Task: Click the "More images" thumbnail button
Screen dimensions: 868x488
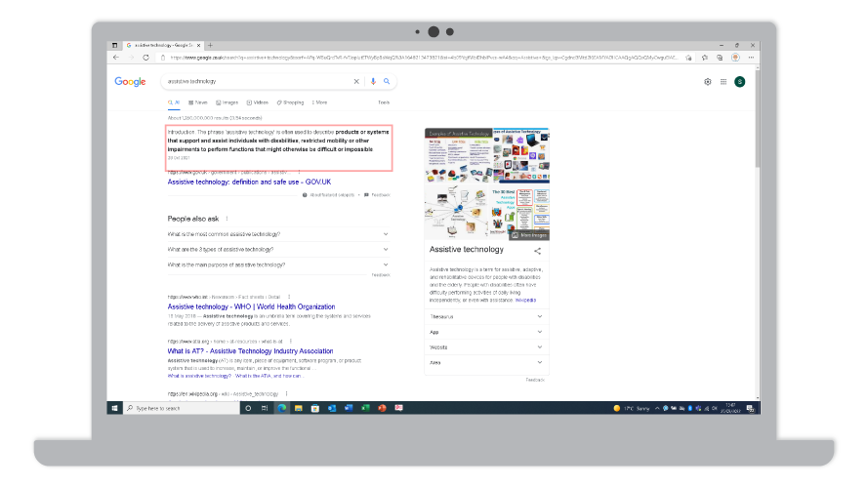Action: pyautogui.click(x=530, y=235)
